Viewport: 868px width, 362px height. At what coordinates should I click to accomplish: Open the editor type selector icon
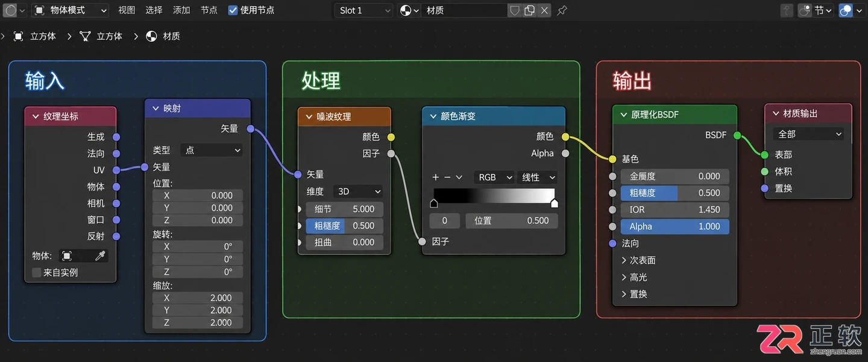11,10
